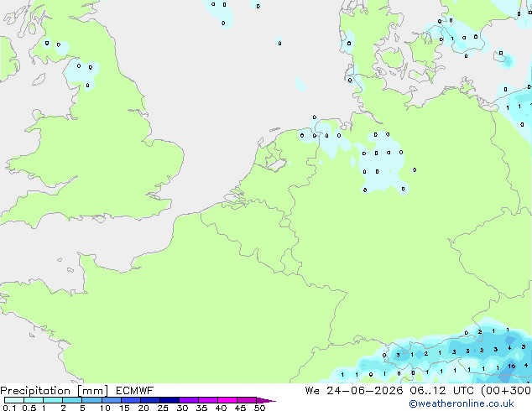Click the '10' precipitation value on the map
532x411 pixels.
[x=511, y=366]
